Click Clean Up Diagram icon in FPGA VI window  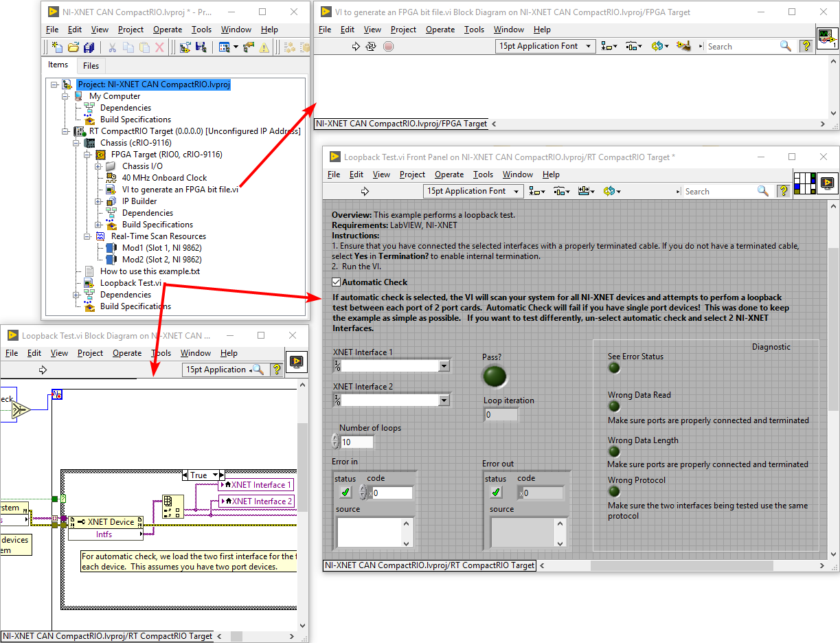point(683,46)
